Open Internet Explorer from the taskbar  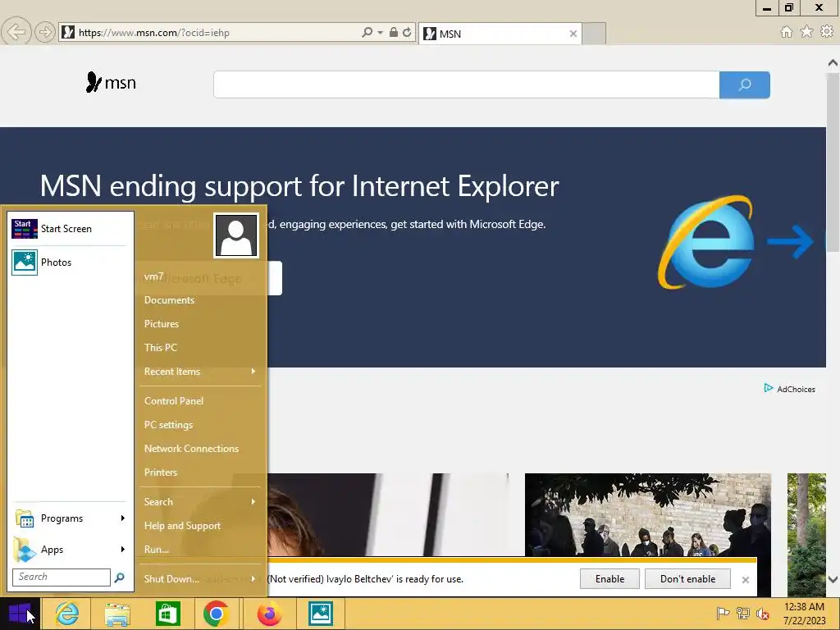click(67, 614)
